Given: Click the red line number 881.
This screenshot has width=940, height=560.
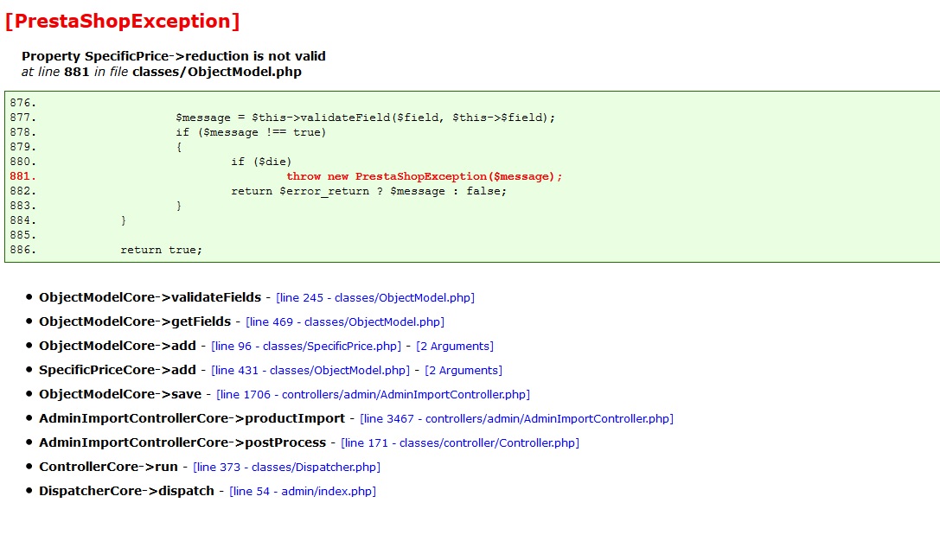Looking at the screenshot, I should coord(22,176).
